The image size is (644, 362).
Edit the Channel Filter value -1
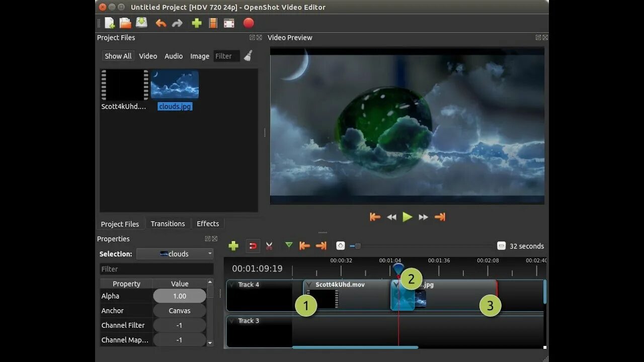point(180,325)
